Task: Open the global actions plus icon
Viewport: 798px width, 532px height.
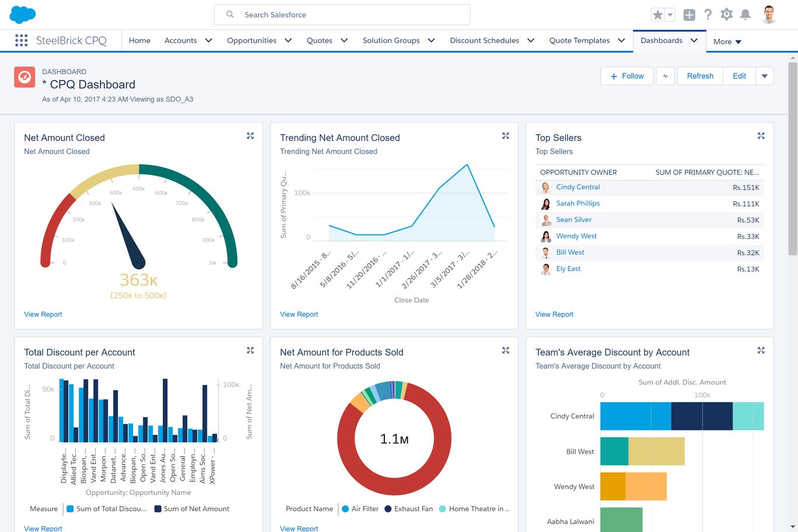Action: coord(689,15)
